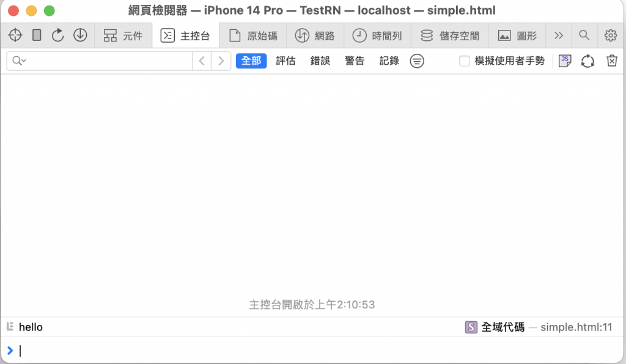Click the 全域代碼 call frame label
The width and height of the screenshot is (626, 364).
click(503, 327)
